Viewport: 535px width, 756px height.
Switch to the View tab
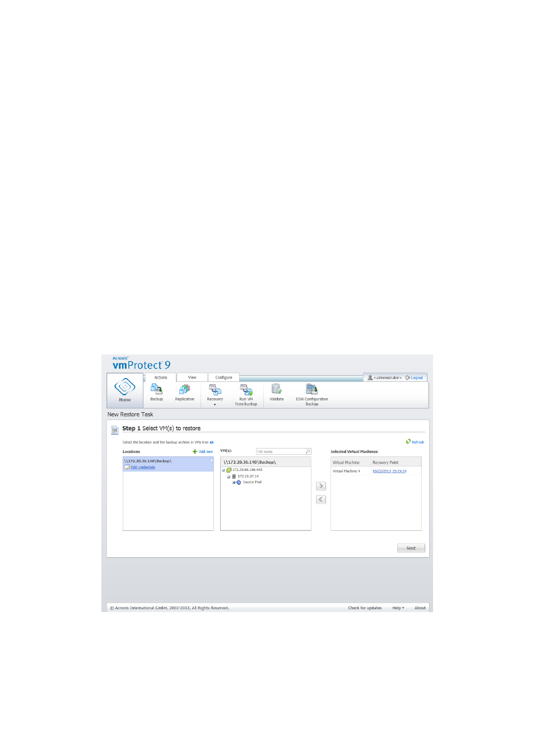[192, 377]
